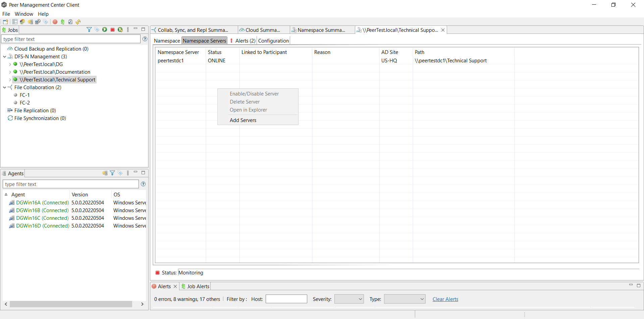644x319 pixels.
Task: Start job with green play icon
Action: point(105,30)
